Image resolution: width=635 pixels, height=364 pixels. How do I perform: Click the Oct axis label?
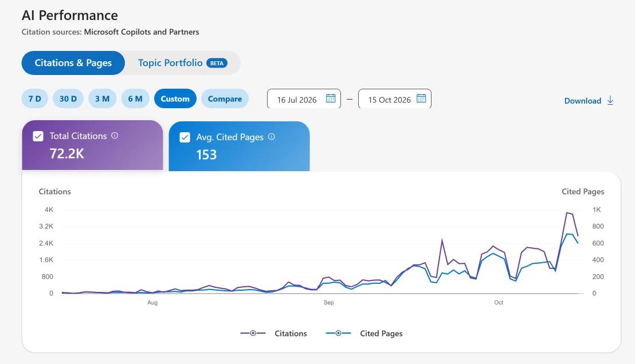point(499,303)
